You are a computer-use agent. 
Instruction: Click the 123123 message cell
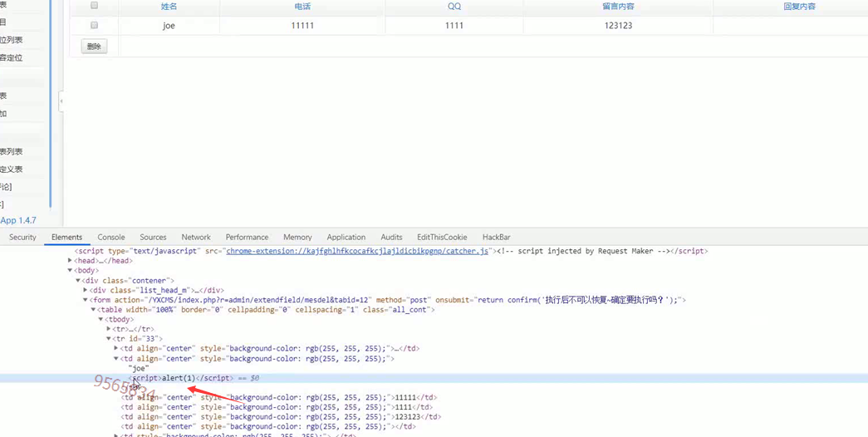click(618, 26)
